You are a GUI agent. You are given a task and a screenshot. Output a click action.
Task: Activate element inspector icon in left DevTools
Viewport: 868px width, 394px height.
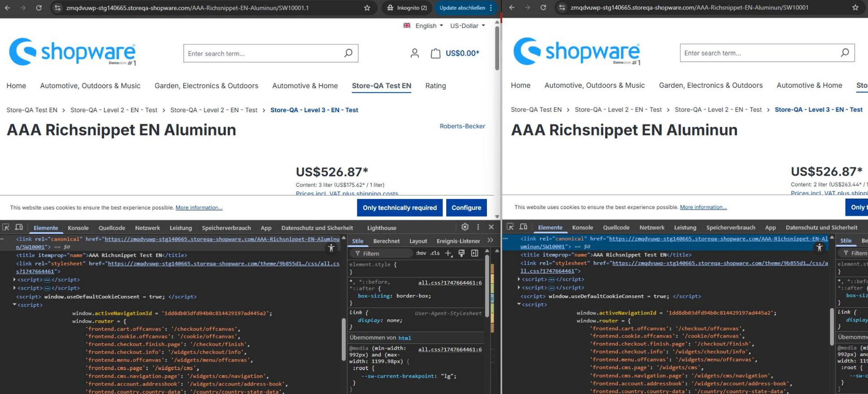click(6, 227)
